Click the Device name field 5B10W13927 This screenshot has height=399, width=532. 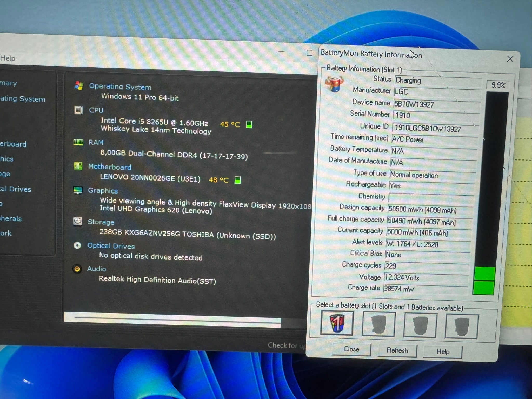[437, 104]
